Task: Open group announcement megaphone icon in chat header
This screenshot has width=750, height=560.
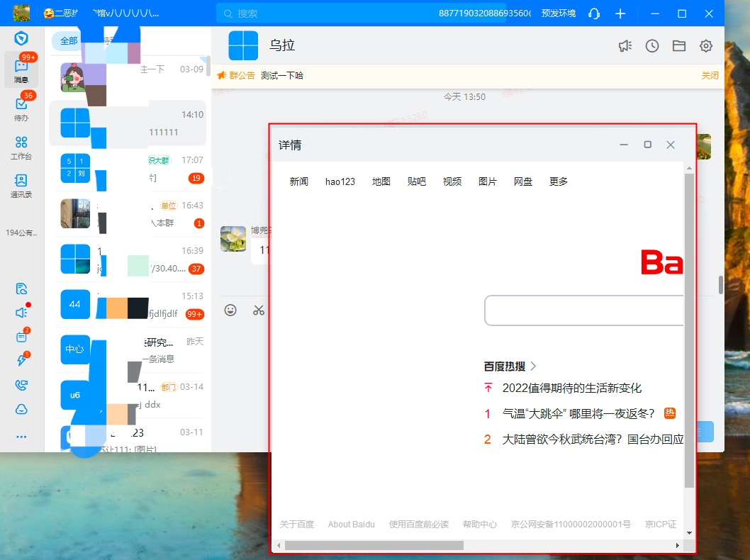Action: point(625,46)
